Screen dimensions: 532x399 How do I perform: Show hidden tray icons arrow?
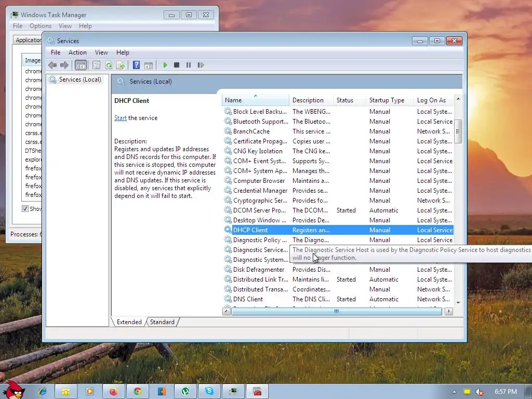454,392
